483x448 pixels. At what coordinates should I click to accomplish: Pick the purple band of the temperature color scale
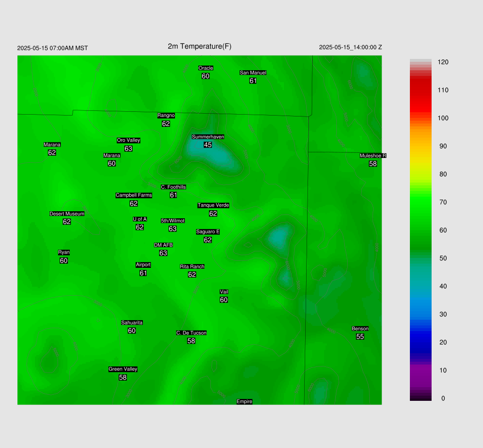pyautogui.click(x=420, y=376)
